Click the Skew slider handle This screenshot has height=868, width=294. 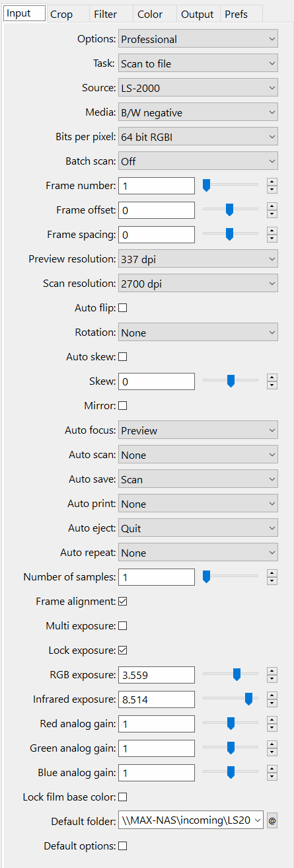pos(230,381)
